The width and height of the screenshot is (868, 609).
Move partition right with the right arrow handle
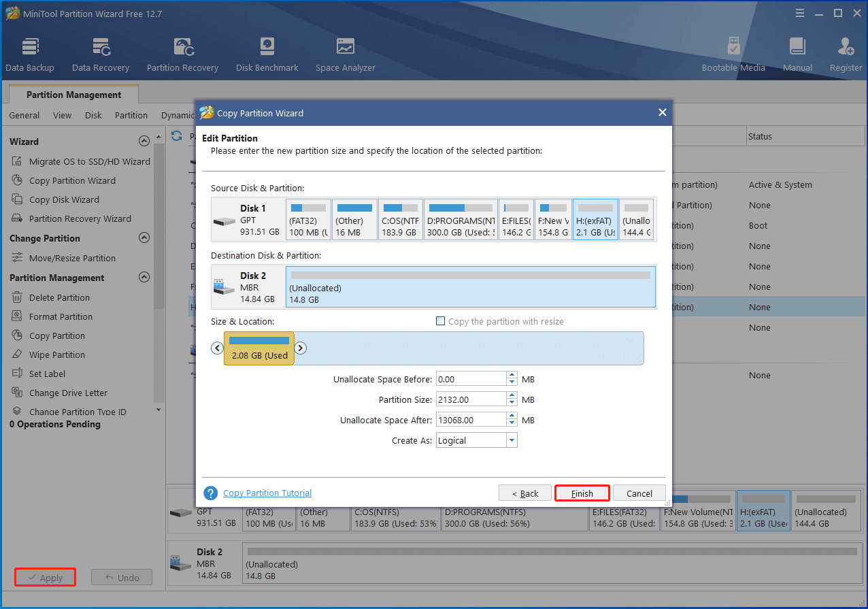click(x=300, y=348)
